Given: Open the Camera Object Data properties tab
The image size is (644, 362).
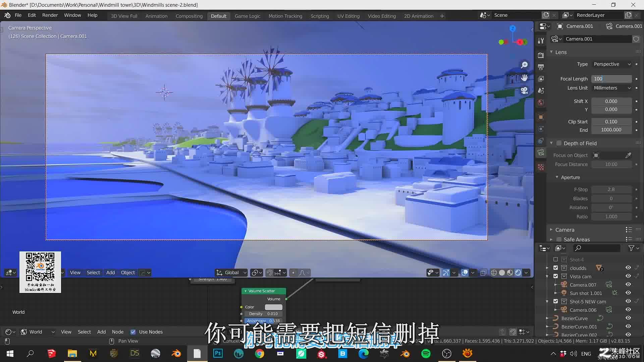Looking at the screenshot, I should click(541, 153).
